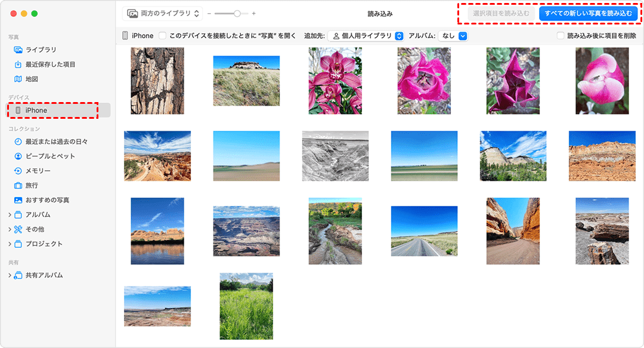The image size is (644, 348).
Task: Click the アルバム folder icon
Action: pyautogui.click(x=18, y=215)
